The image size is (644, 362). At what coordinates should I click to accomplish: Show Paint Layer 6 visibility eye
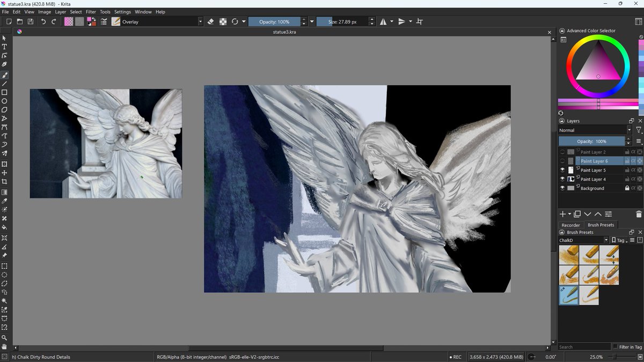562,161
